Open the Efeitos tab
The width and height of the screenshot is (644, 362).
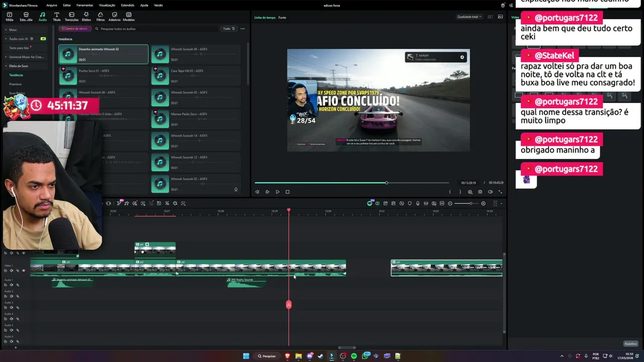point(86,17)
